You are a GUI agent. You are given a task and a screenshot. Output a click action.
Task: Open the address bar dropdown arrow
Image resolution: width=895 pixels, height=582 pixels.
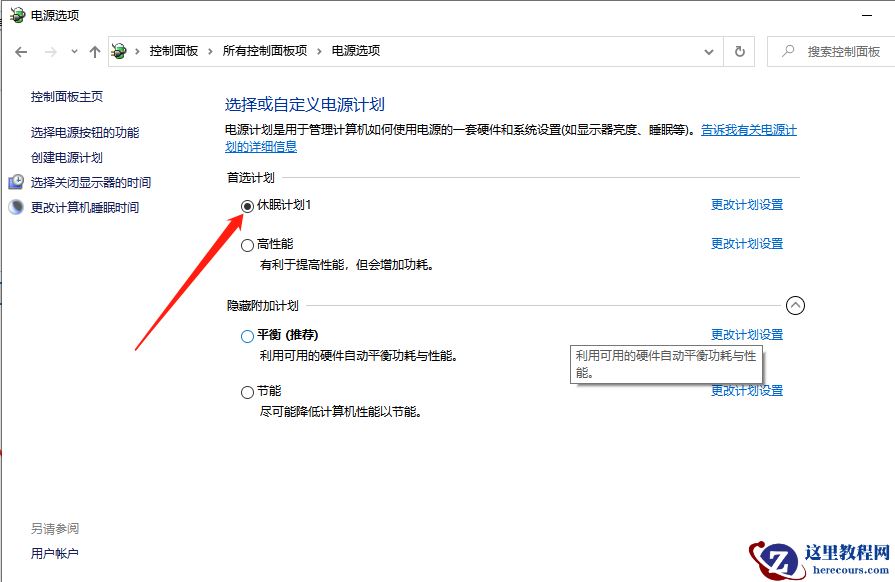709,51
